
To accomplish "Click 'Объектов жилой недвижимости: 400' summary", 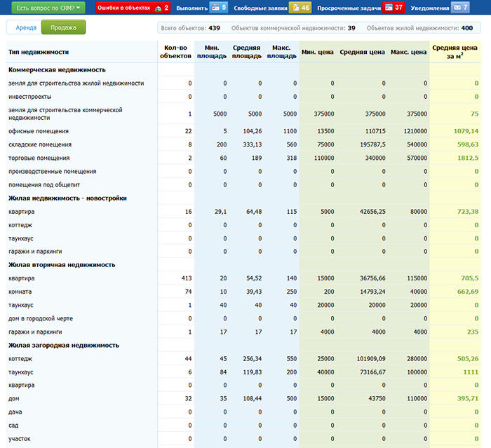I will pyautogui.click(x=419, y=28).
